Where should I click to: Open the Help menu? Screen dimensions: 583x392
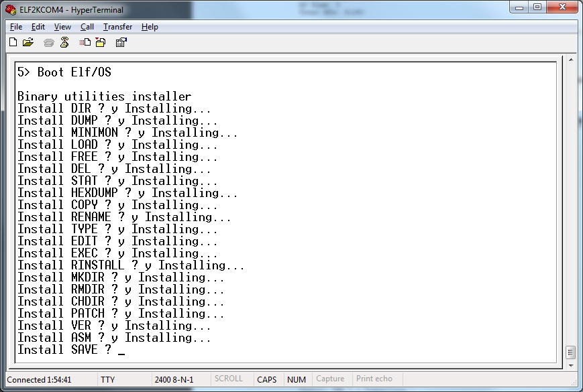150,27
